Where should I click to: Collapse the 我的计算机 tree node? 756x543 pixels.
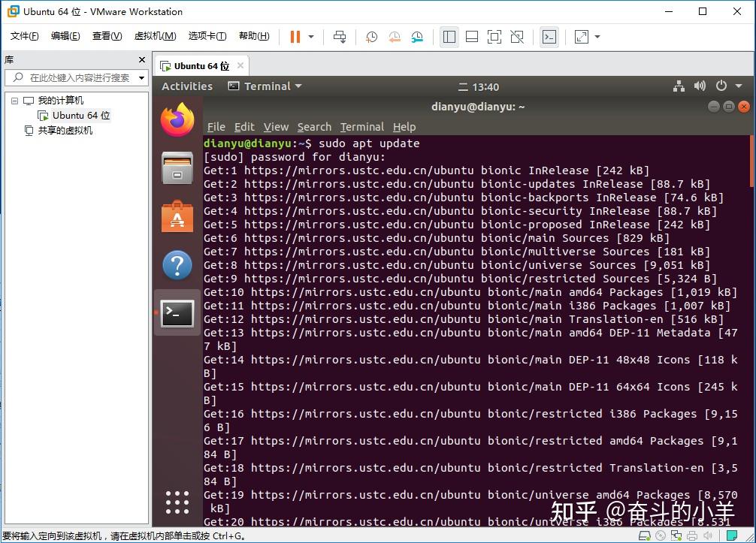[15, 100]
